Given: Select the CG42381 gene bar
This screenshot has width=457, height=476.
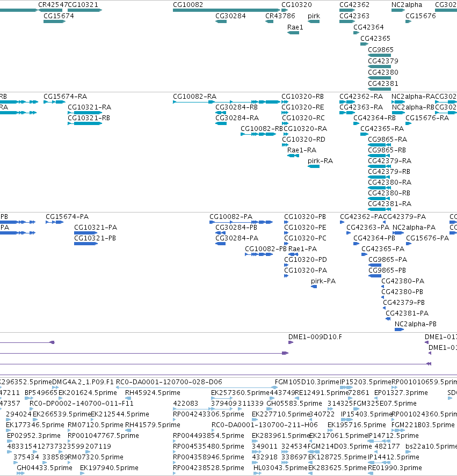Looking at the screenshot, I should pyautogui.click(x=379, y=89).
